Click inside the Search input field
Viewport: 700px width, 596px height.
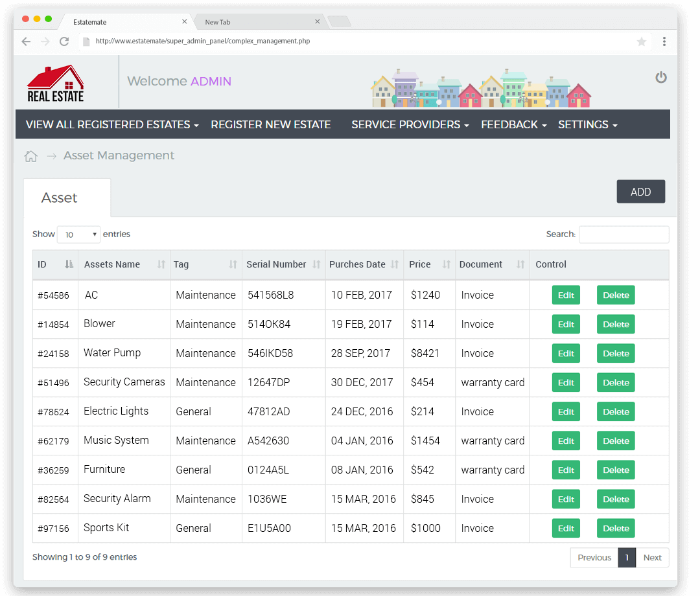tap(624, 234)
